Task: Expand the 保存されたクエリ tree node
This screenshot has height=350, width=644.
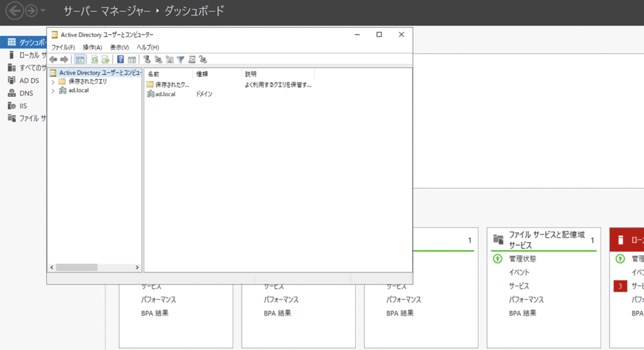Action: (53, 82)
